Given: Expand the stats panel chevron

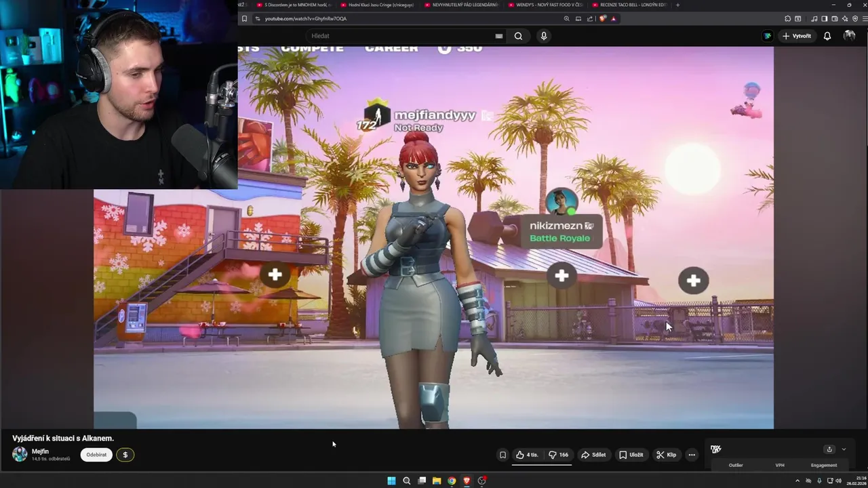Looking at the screenshot, I should tap(844, 449).
